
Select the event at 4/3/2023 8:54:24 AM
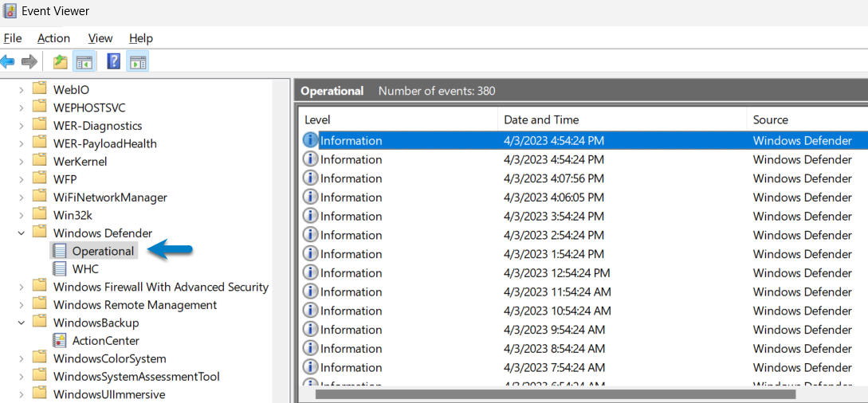click(x=583, y=348)
